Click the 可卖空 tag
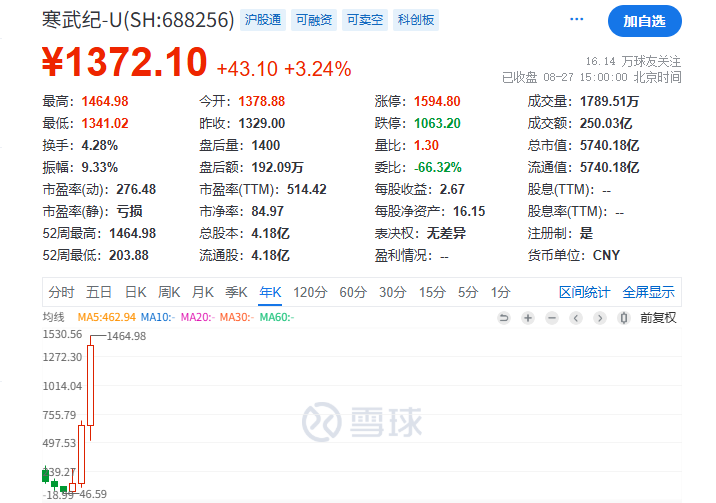 pyautogui.click(x=365, y=20)
